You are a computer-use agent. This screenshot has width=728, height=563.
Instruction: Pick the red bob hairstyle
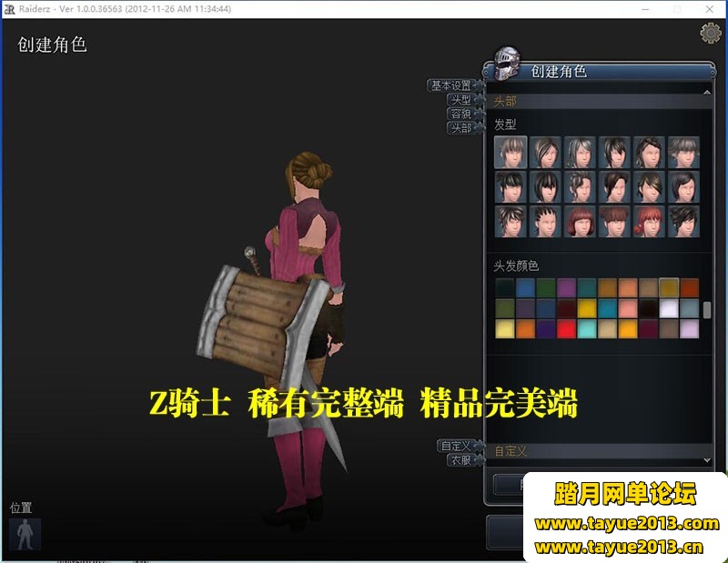(580, 221)
